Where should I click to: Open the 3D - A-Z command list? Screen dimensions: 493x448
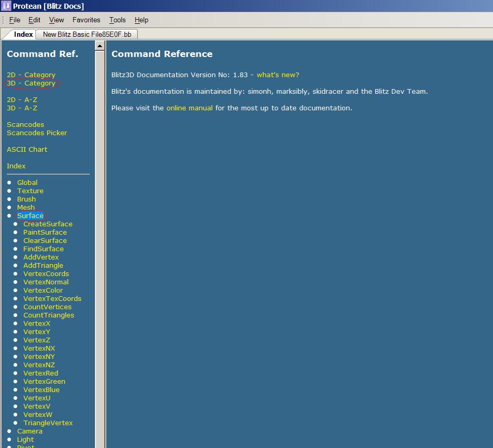pos(22,108)
